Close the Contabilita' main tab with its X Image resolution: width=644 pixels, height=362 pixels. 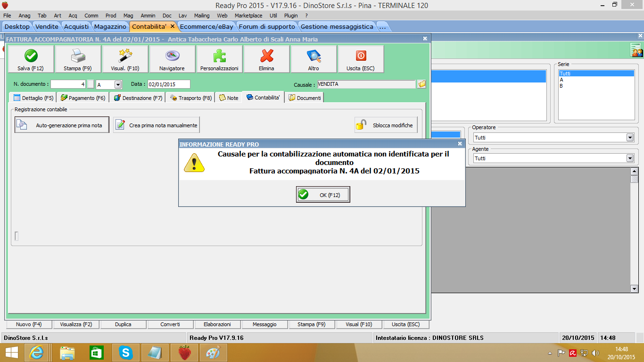point(173,26)
